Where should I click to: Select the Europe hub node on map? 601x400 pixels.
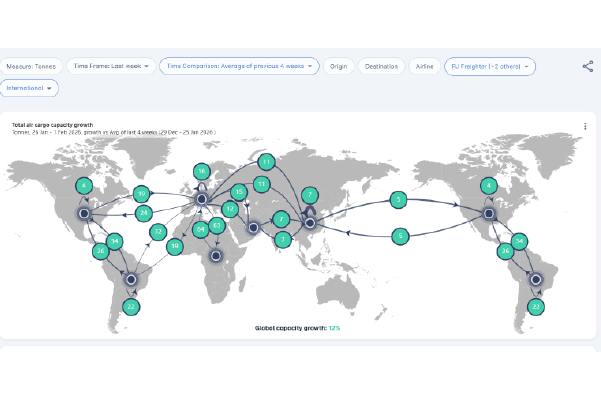coord(202,200)
